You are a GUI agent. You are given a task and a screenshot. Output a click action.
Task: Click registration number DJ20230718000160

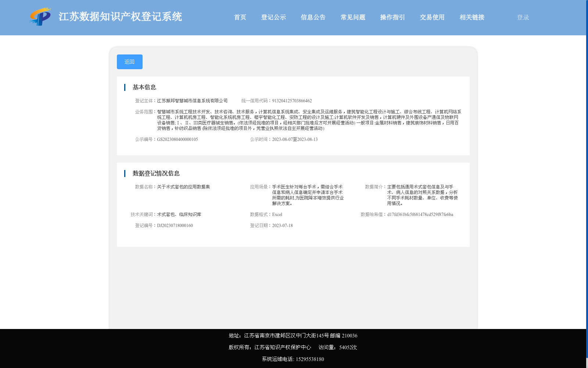coord(175,226)
